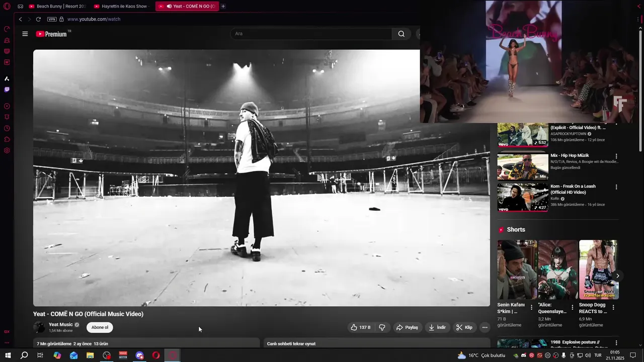Click the Paylaş share button
Screen dimensions: 644x362
(407, 327)
